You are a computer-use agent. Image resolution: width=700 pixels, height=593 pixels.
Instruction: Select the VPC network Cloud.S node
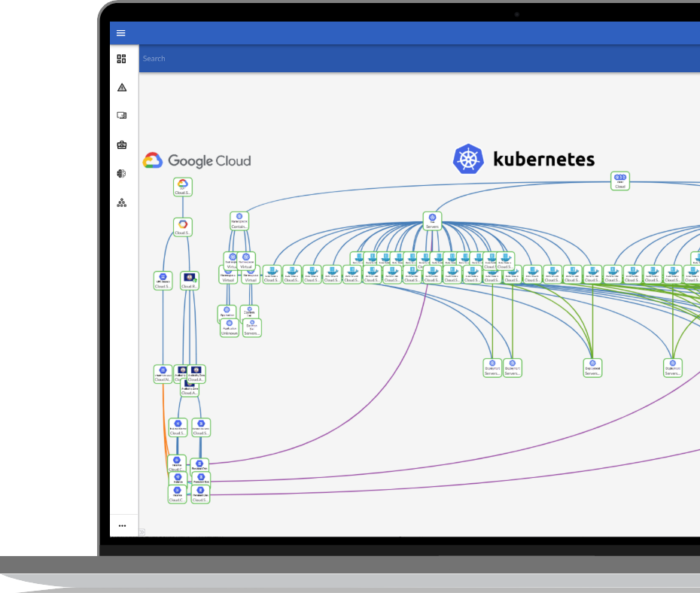pyautogui.click(x=163, y=281)
